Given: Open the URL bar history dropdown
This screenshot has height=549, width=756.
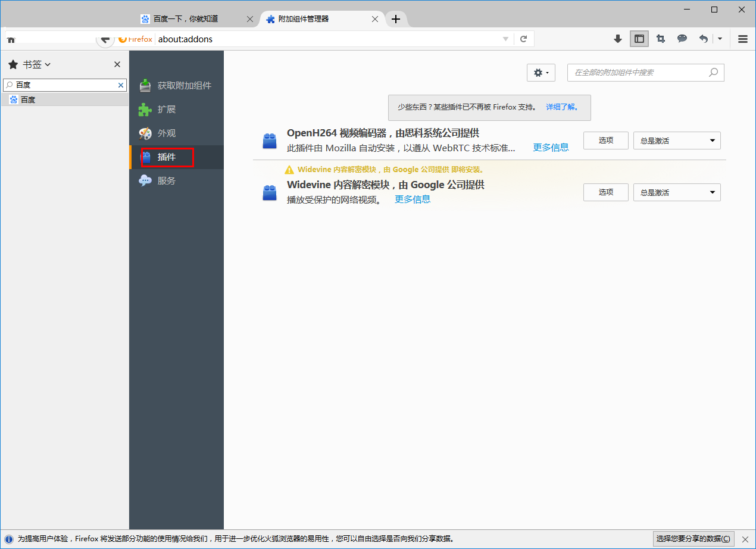Looking at the screenshot, I should tap(506, 39).
